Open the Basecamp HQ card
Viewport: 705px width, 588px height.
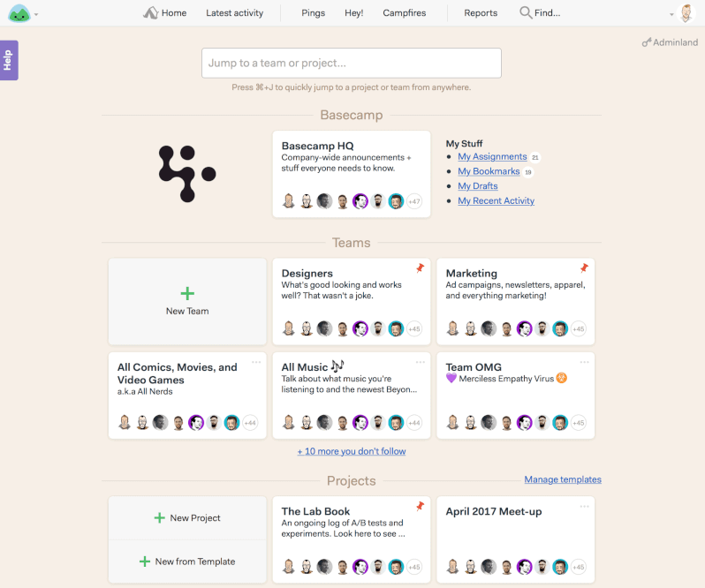[x=351, y=174]
